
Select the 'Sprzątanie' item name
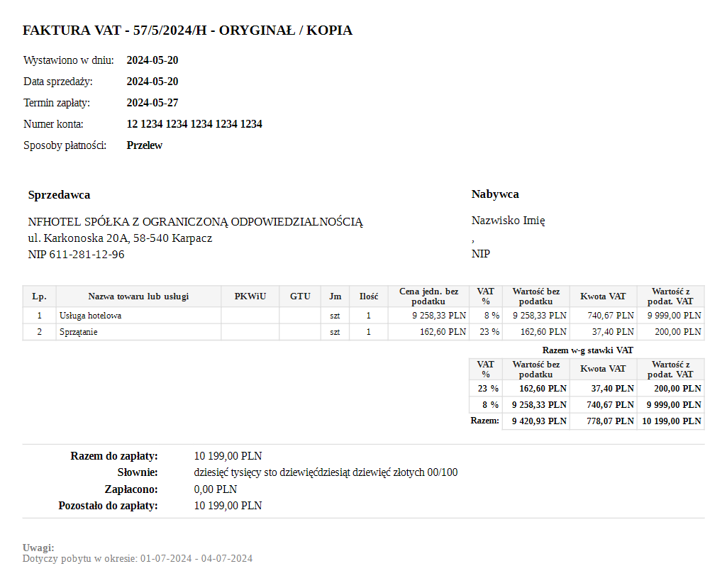[78, 332]
